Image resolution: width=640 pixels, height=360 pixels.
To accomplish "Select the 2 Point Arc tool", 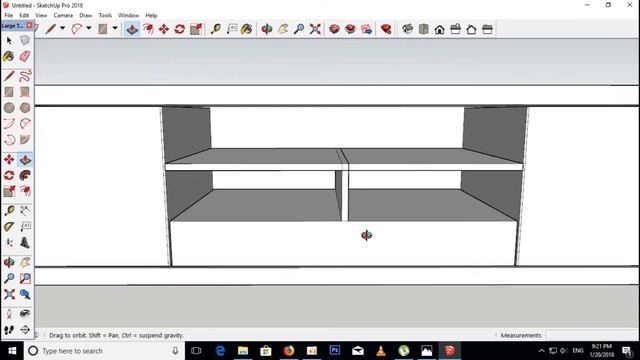I will point(25,124).
